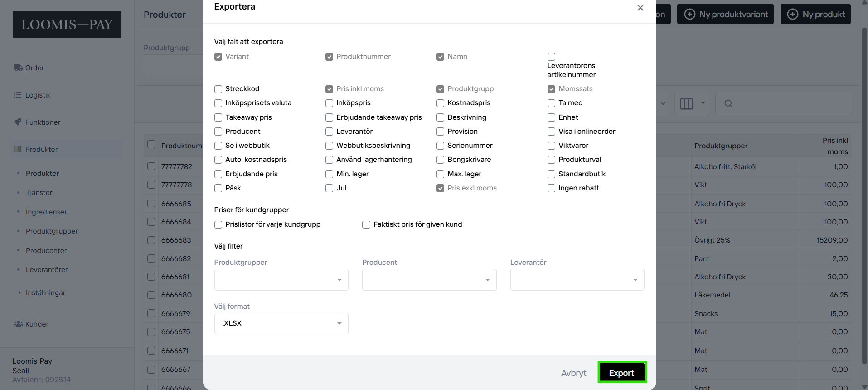Enable the Streckkod checkbox
Image resolution: width=868 pixels, height=390 pixels.
[218, 89]
